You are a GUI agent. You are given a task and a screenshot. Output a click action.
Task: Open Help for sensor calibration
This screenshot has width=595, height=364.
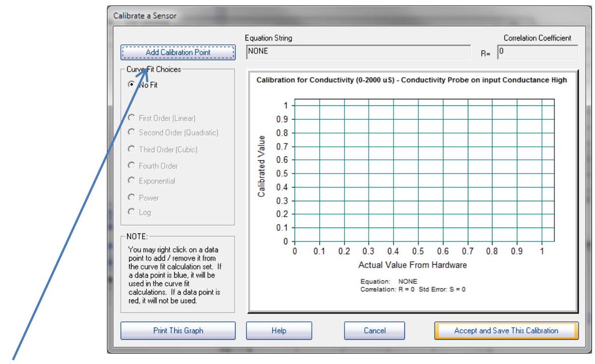279,330
